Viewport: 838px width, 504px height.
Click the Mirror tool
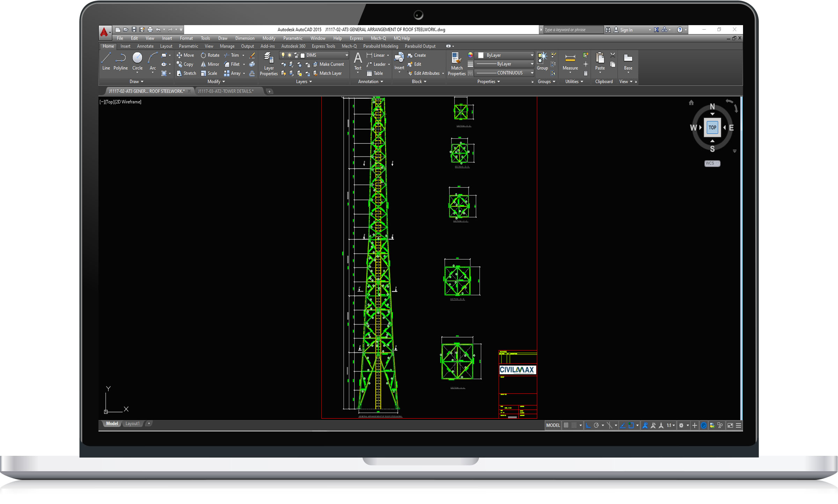tap(210, 64)
